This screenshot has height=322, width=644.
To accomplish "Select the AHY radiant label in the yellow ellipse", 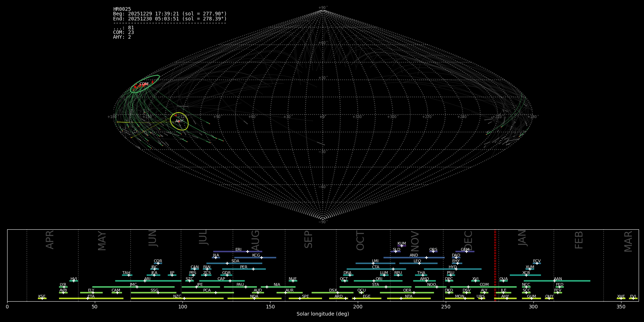I will coord(179,121).
